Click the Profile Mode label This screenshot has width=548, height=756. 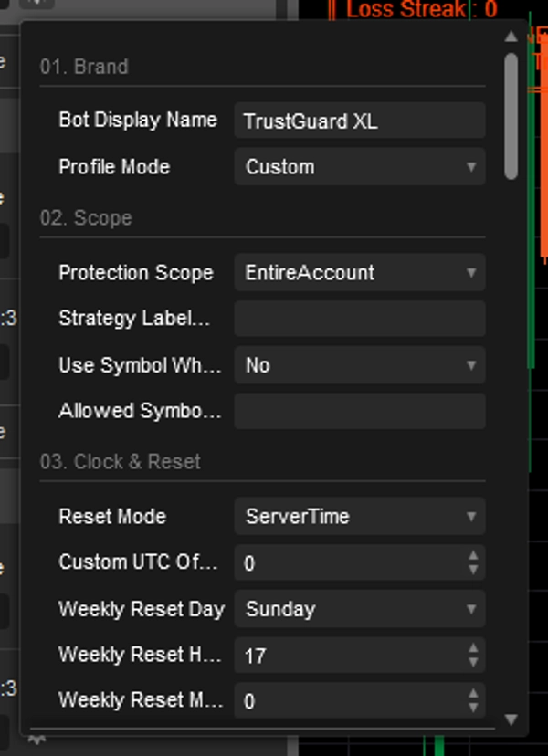coord(114,167)
